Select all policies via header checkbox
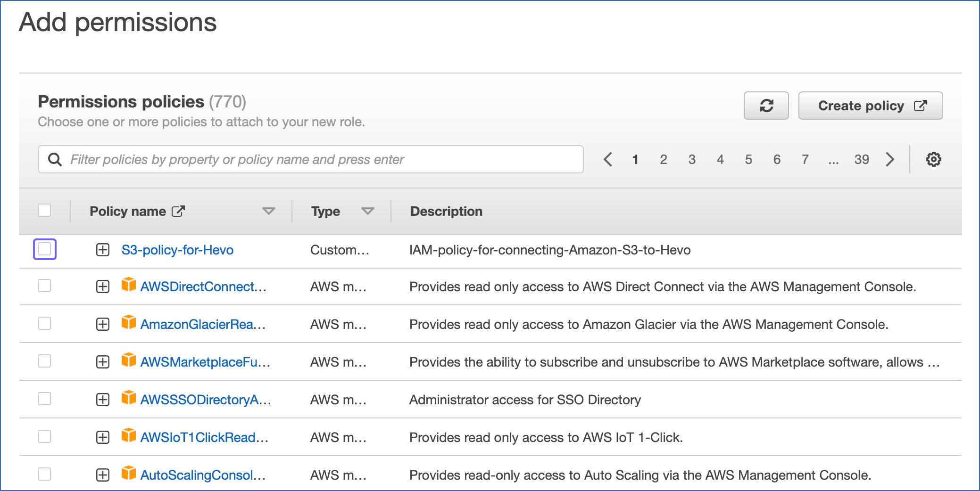This screenshot has height=491, width=980. pos(44,210)
